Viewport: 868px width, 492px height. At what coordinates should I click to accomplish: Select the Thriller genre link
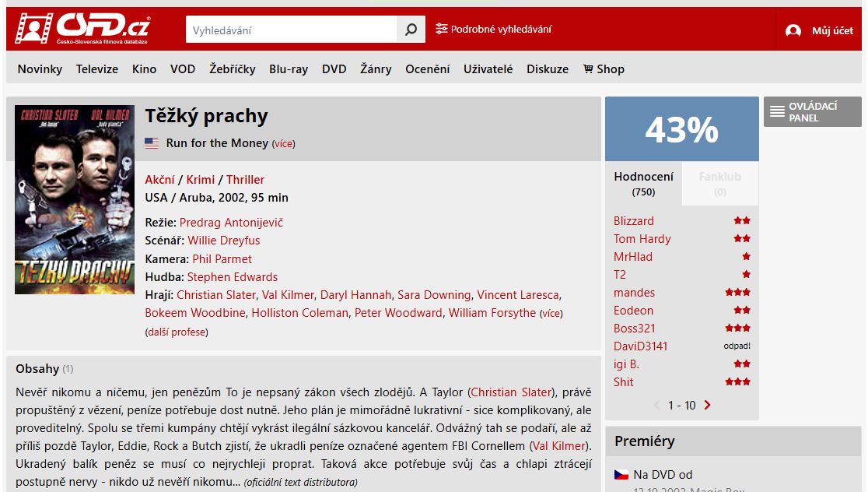[x=245, y=180]
